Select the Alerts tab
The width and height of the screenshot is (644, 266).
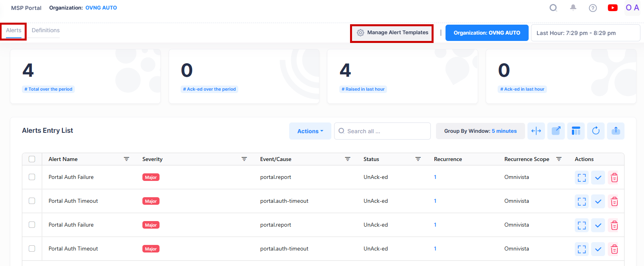coord(14,31)
